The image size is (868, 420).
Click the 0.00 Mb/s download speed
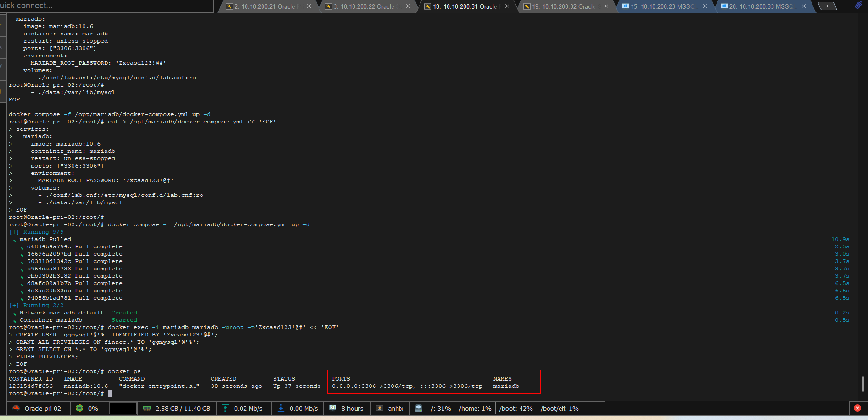[303, 409]
